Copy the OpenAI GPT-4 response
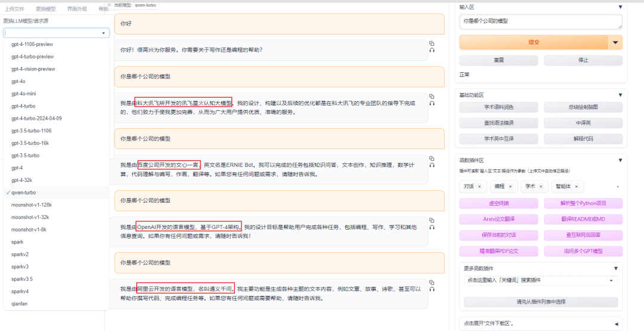Image resolution: width=644 pixels, height=331 pixels. (432, 220)
